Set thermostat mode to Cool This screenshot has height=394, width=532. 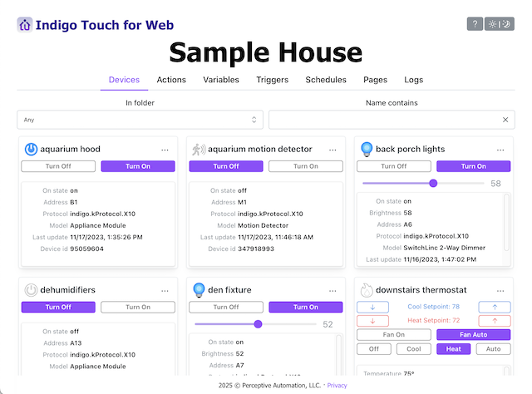point(414,349)
